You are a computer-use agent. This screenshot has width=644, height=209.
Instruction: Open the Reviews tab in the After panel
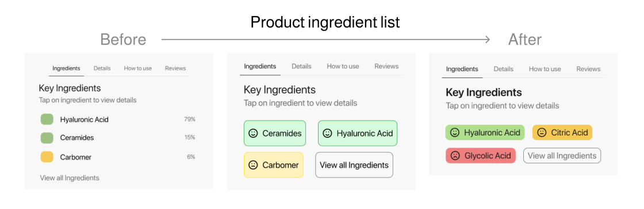click(588, 69)
